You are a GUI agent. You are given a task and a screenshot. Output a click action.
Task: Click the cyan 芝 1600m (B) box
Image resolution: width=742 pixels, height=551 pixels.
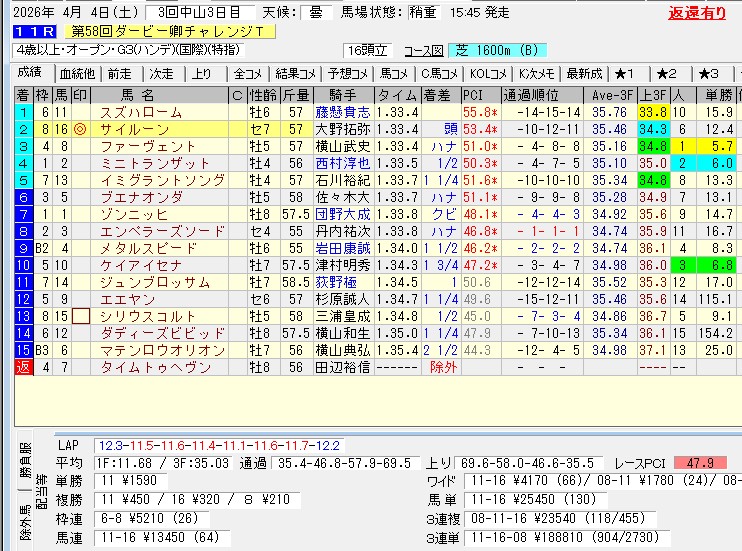pos(498,49)
